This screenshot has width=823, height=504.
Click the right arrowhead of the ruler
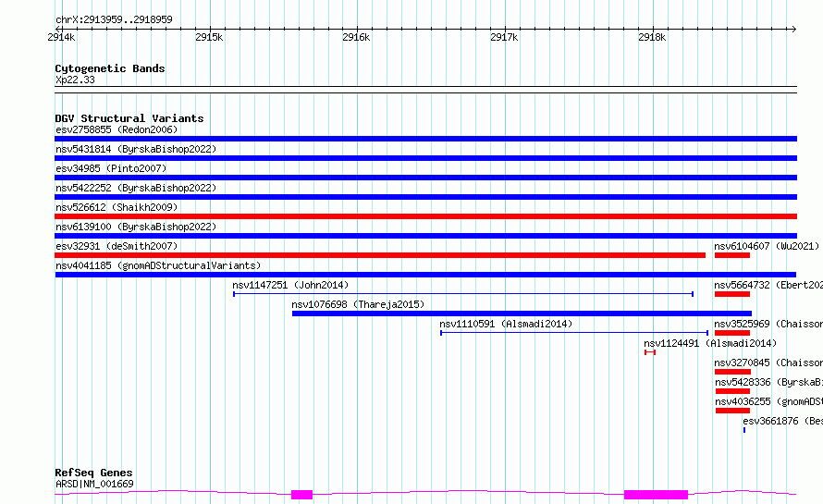point(793,29)
